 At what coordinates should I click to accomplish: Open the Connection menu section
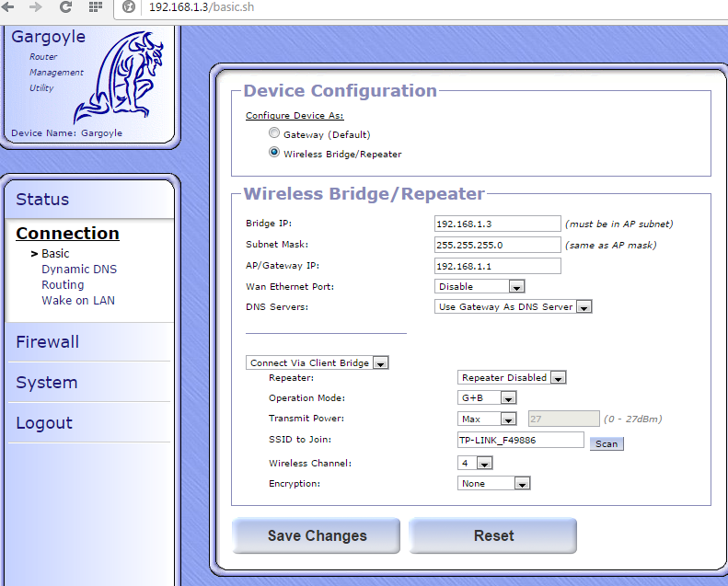68,234
